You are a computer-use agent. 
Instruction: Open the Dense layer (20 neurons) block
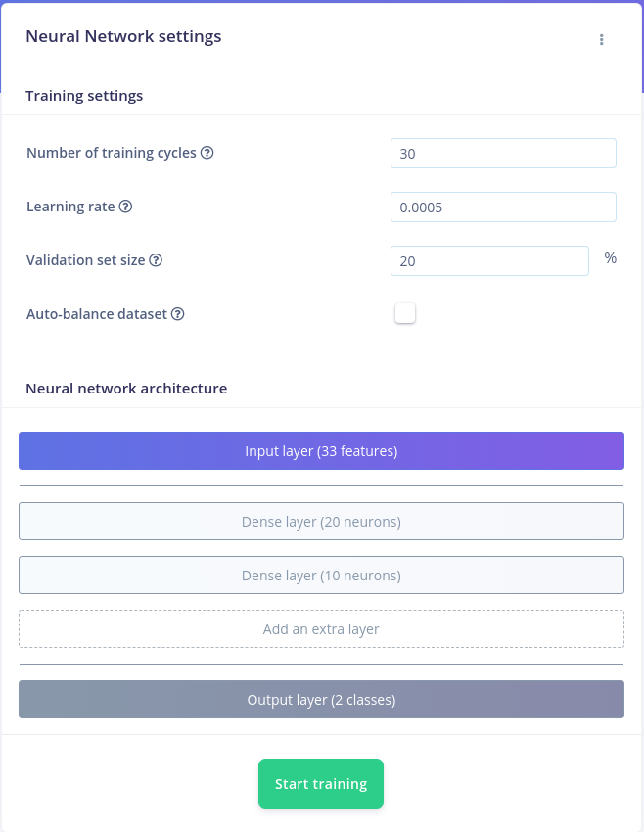[x=321, y=522]
